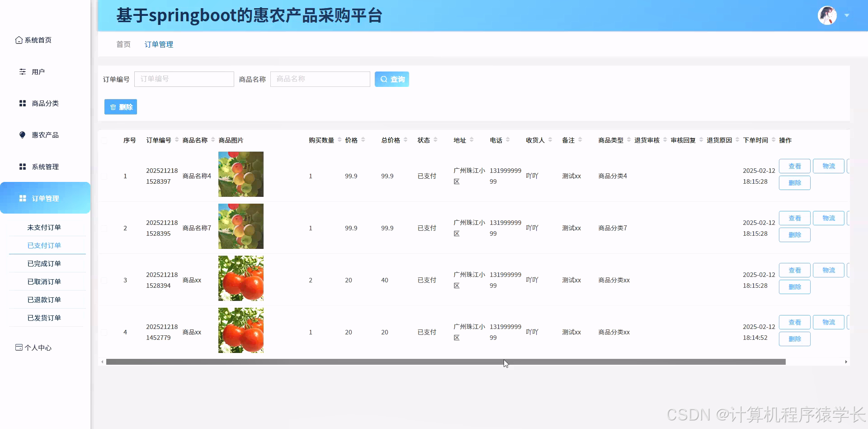Open 商品分类 from its sidebar icon

click(22, 103)
